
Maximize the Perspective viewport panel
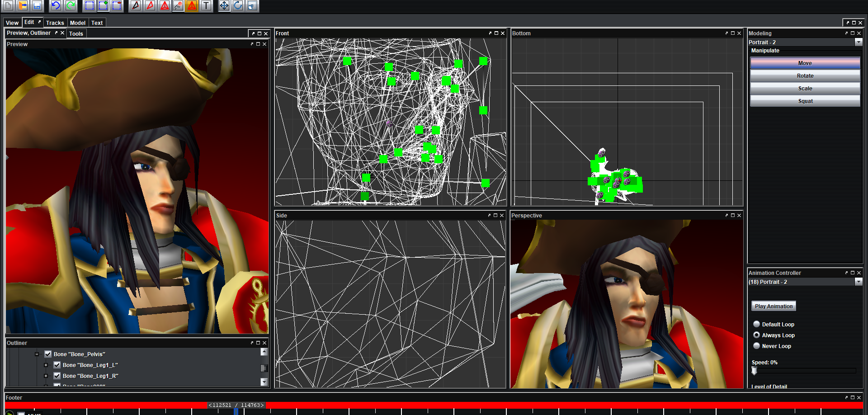coord(733,215)
